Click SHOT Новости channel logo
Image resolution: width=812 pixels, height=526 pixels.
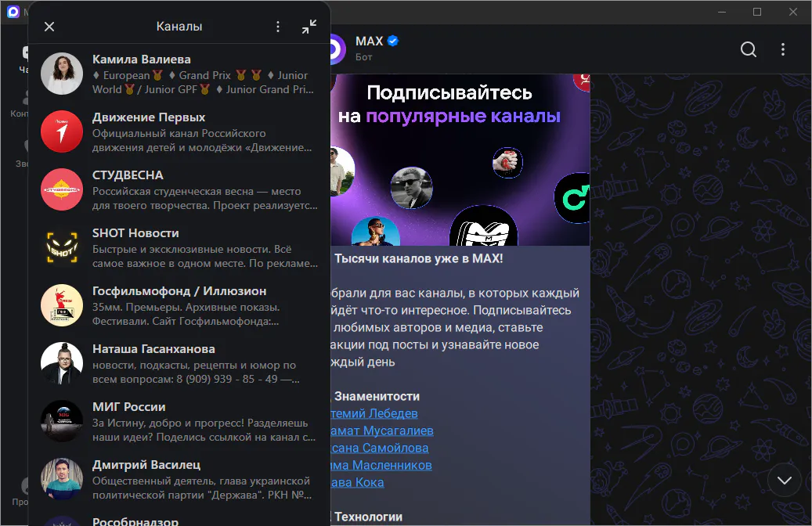point(62,247)
